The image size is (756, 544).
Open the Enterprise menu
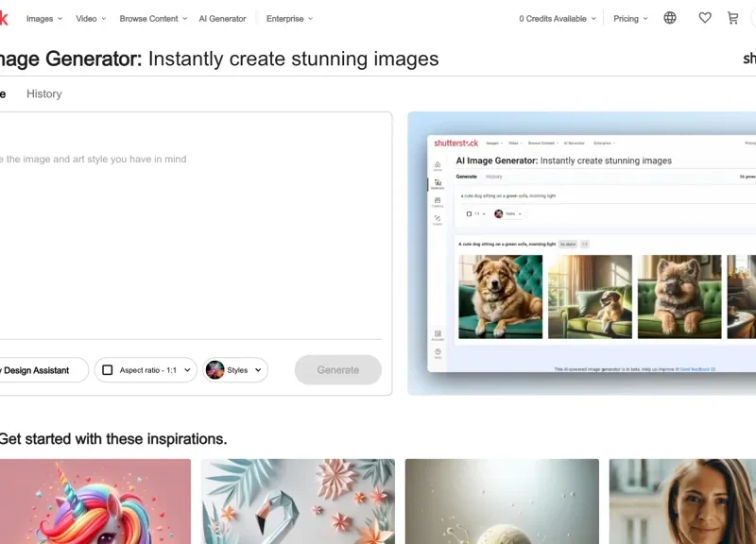(289, 19)
